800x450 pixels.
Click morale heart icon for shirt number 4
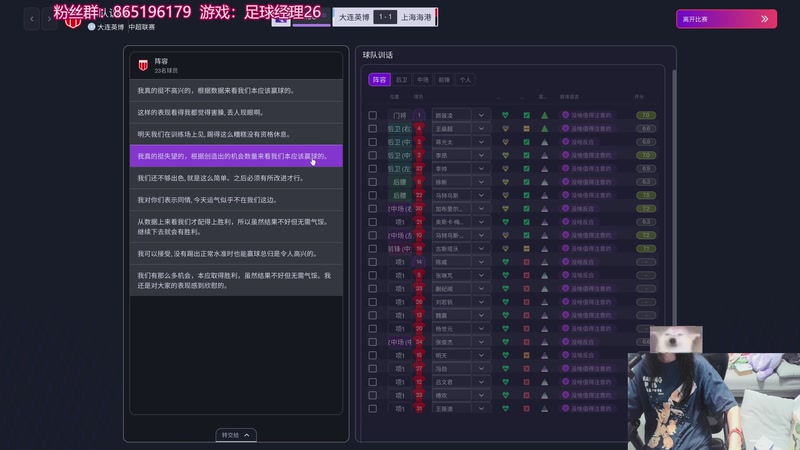[x=506, y=129]
